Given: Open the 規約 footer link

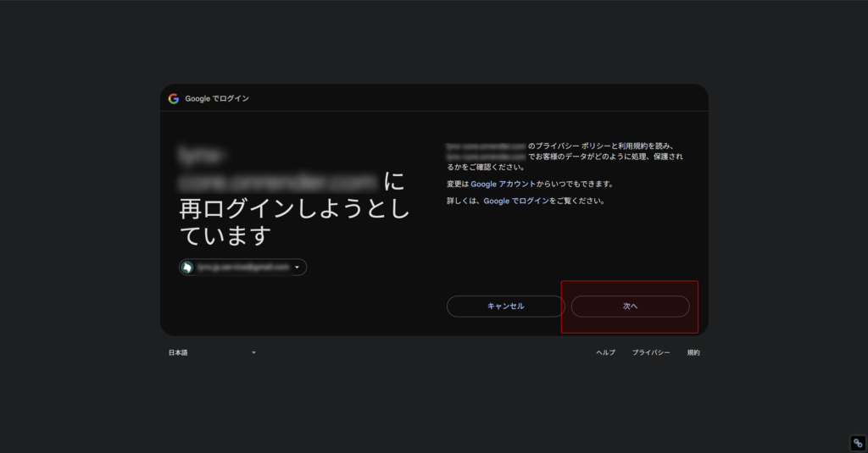Looking at the screenshot, I should pyautogui.click(x=693, y=352).
